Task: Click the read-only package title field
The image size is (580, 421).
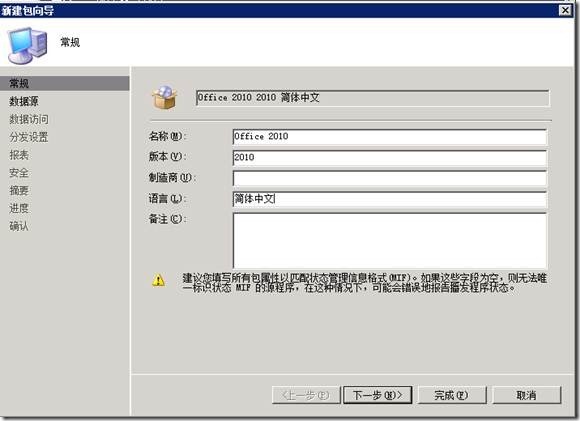Action: point(372,98)
